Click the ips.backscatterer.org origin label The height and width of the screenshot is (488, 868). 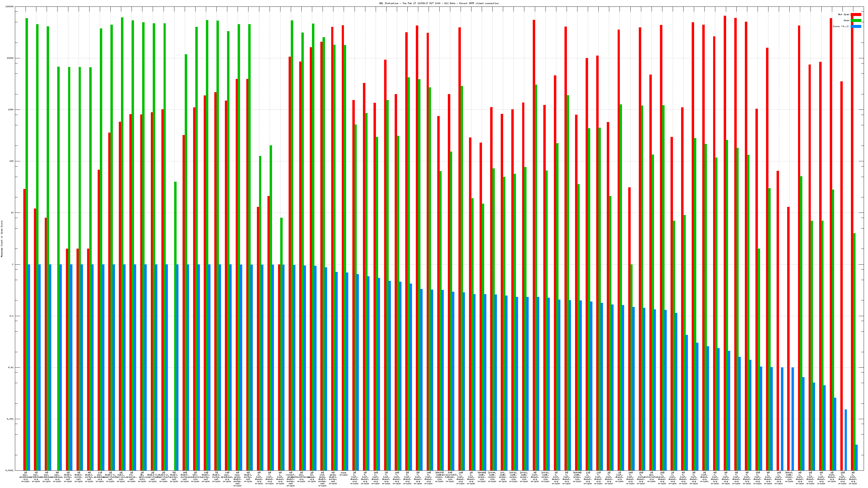(301, 477)
